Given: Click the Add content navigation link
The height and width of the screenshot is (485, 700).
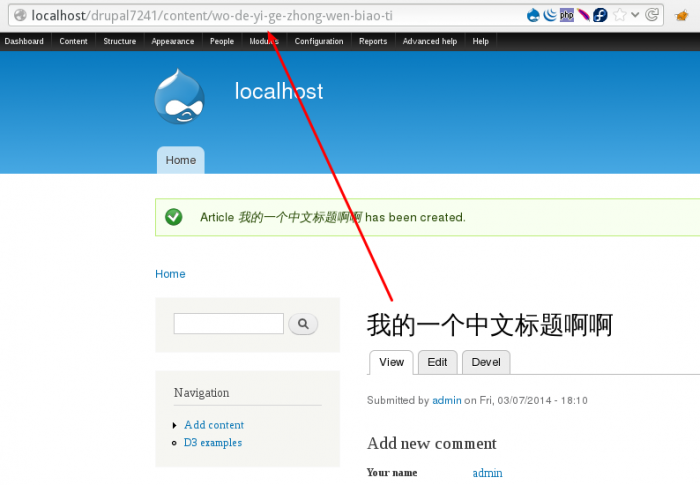Looking at the screenshot, I should [214, 425].
